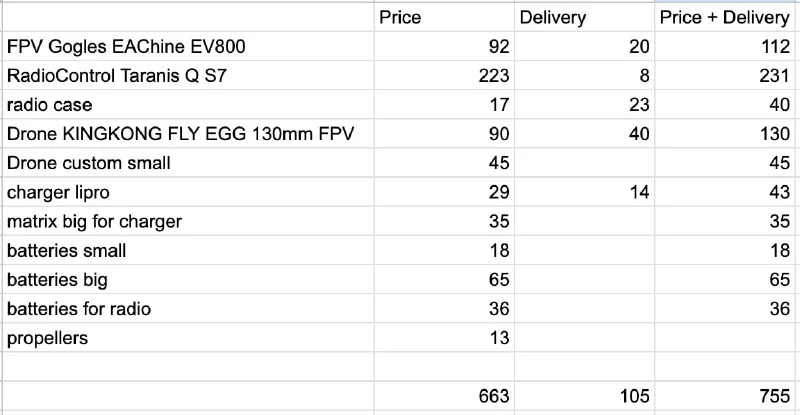Viewport: 800px width, 415px height.
Task: Select the Price total cell showing 663
Action: point(445,396)
